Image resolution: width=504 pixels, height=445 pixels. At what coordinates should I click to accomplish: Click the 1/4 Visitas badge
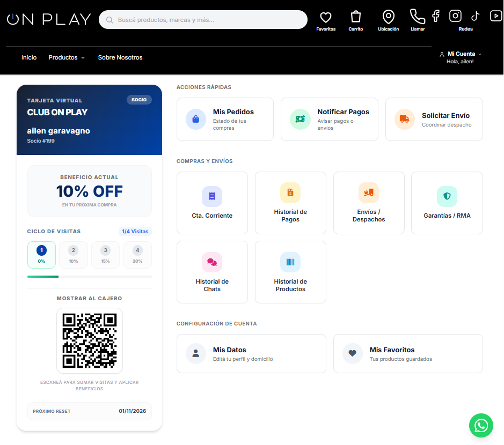(x=135, y=232)
